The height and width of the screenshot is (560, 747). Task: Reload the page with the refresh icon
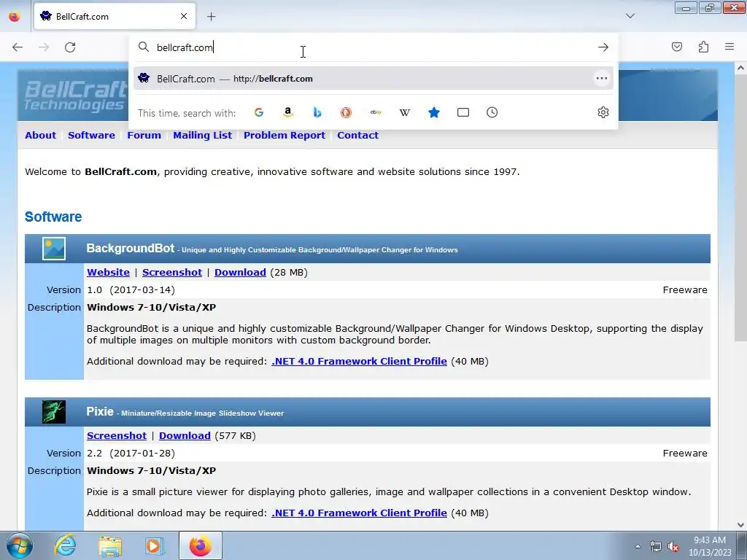tap(70, 47)
